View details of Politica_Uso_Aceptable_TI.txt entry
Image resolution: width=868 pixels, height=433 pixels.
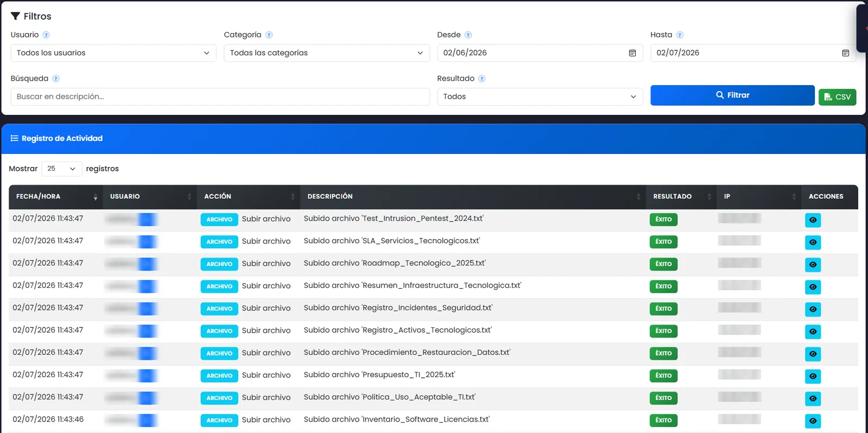[x=813, y=399]
